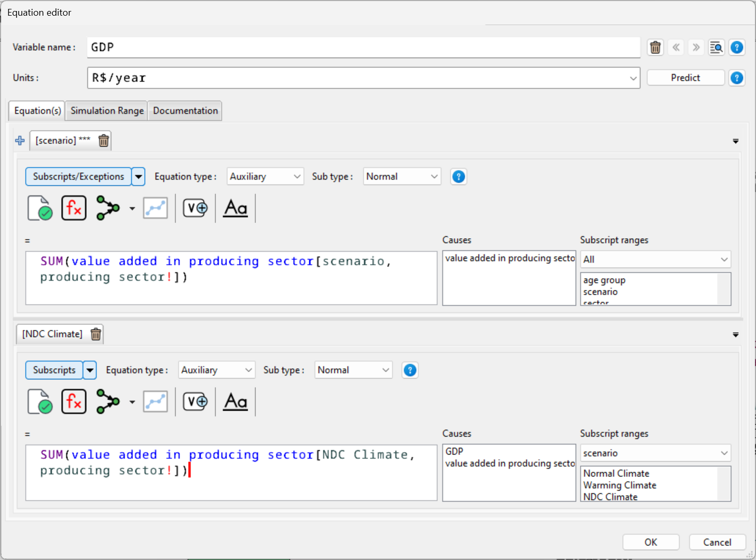Add a new equation with the plus icon

(x=20, y=141)
